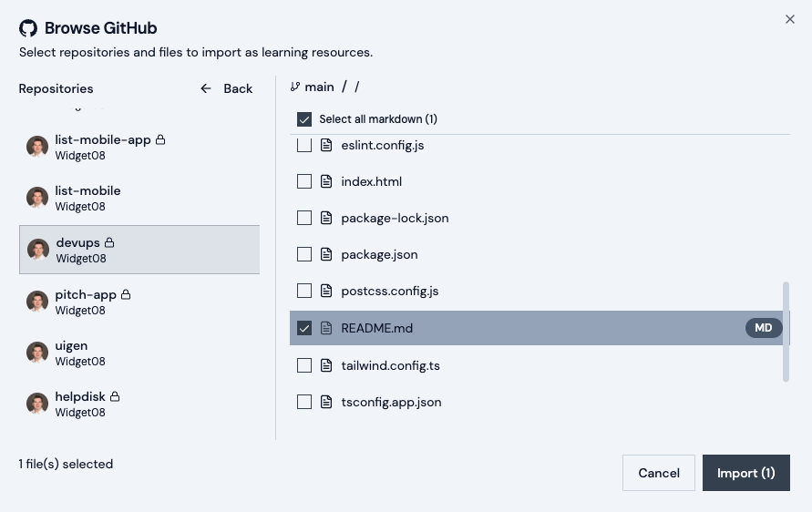The image size is (812, 512).
Task: Click the GitHub logo in dialog header
Action: (28, 28)
